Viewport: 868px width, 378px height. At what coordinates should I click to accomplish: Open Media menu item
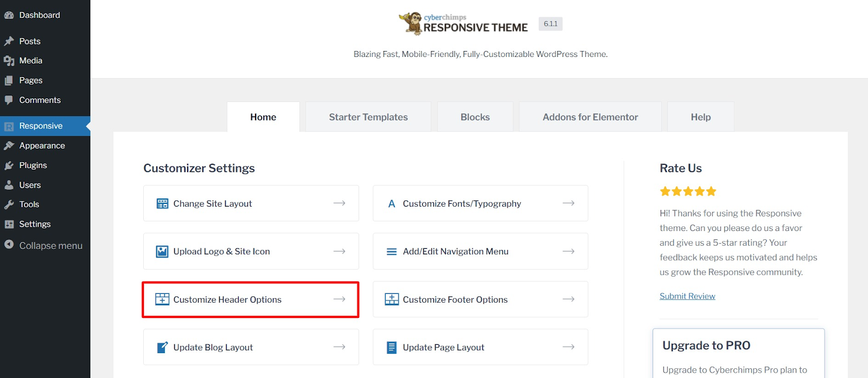coord(45,61)
